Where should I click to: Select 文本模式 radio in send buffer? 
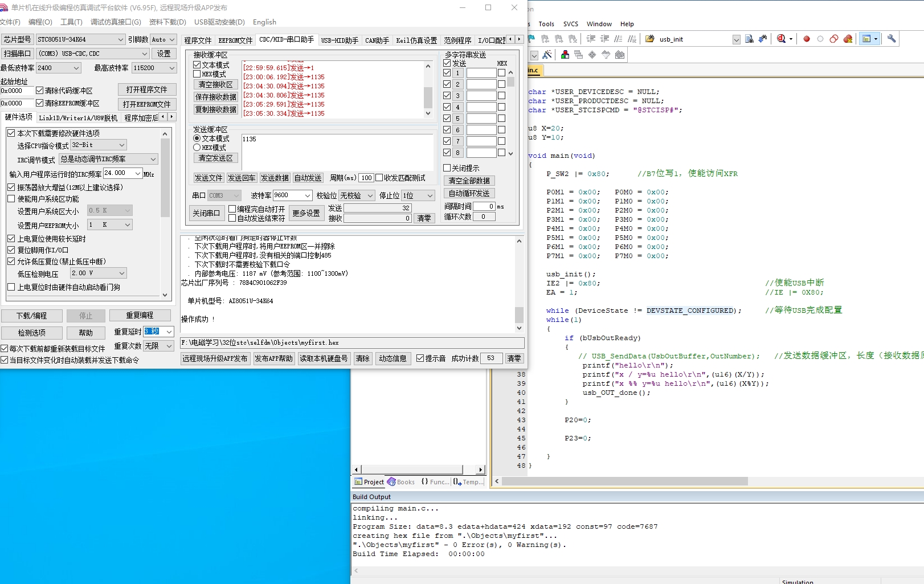click(x=197, y=138)
